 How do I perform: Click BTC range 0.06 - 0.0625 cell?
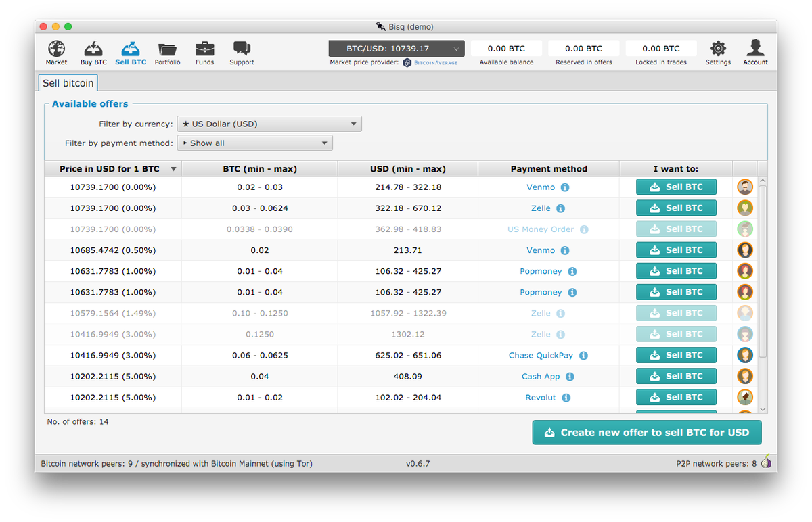pos(260,356)
